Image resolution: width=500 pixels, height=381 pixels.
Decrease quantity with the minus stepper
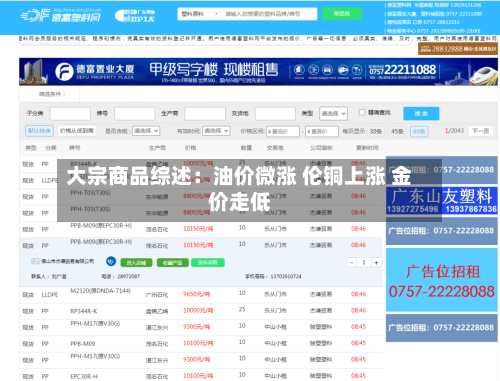tap(352, 263)
